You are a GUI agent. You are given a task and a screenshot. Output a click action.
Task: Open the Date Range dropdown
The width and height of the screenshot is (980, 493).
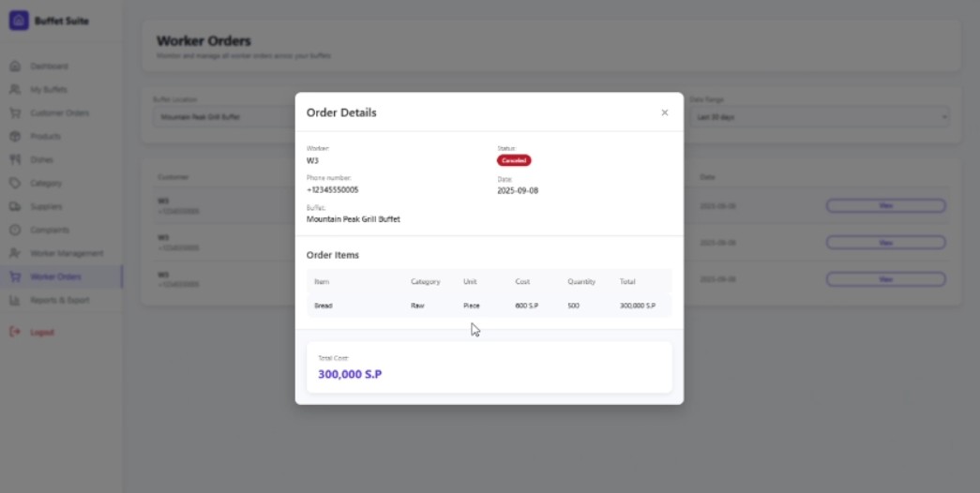tap(820, 117)
